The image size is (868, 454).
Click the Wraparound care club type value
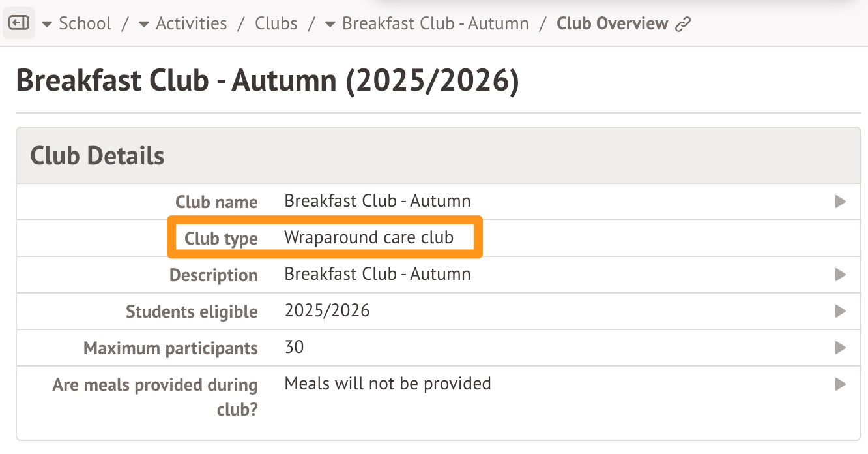click(x=369, y=237)
